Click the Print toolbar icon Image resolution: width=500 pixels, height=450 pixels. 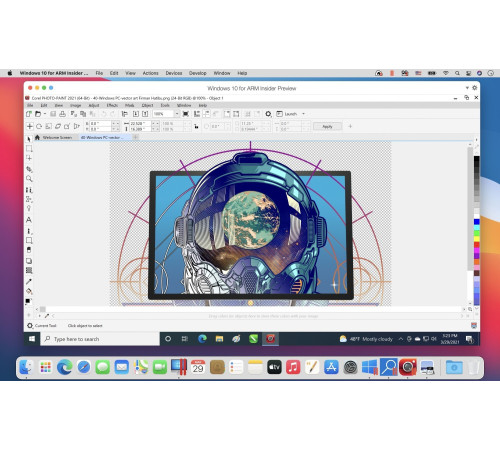62,114
